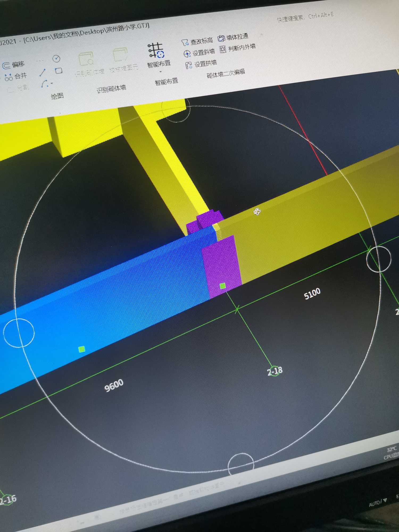Click the 偏移 offset tool

point(13,65)
